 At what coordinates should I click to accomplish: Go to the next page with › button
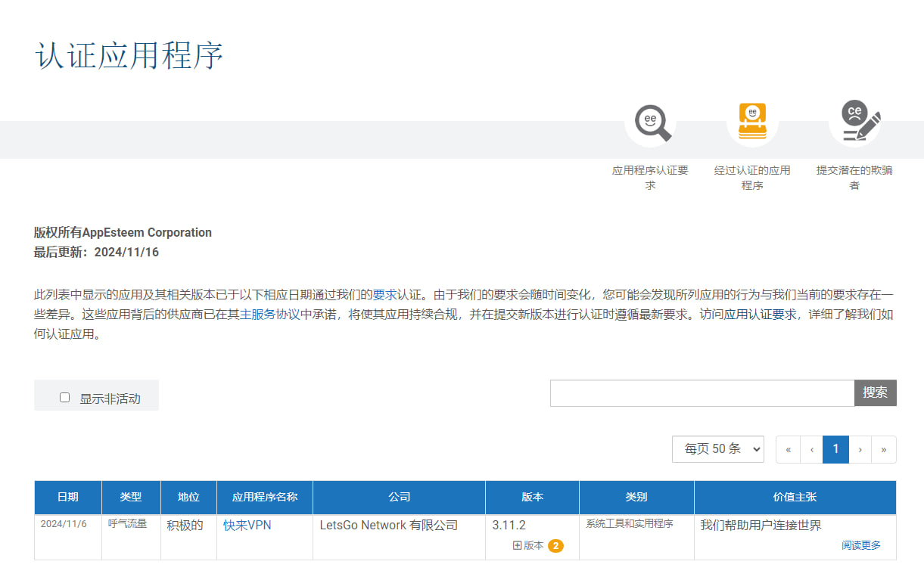coord(860,449)
